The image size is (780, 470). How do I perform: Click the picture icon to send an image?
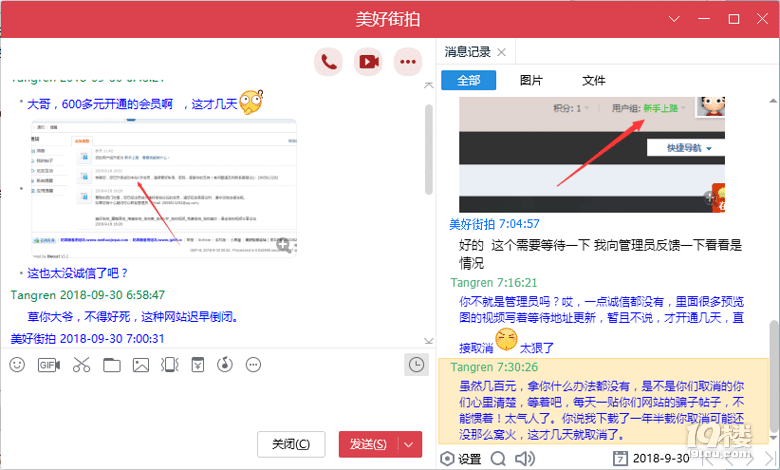point(141,365)
